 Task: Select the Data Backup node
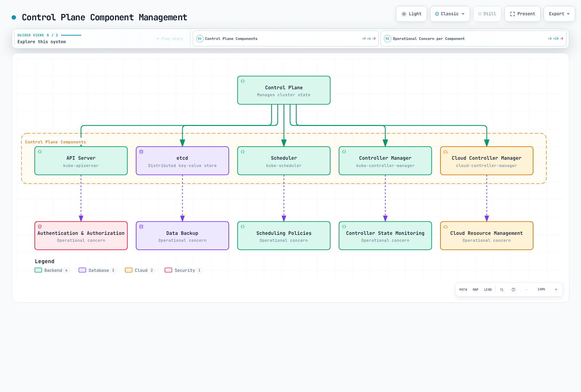coord(182,236)
